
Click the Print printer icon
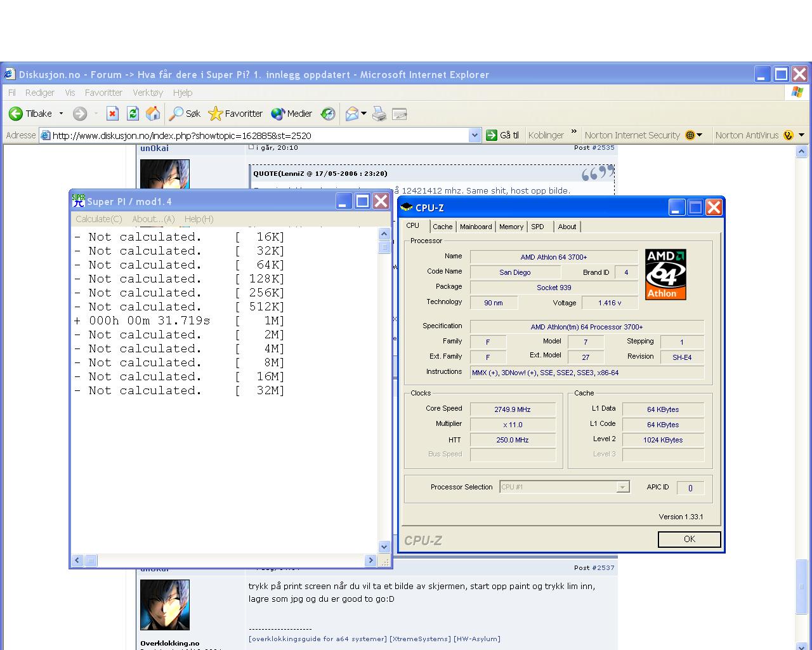(x=379, y=114)
